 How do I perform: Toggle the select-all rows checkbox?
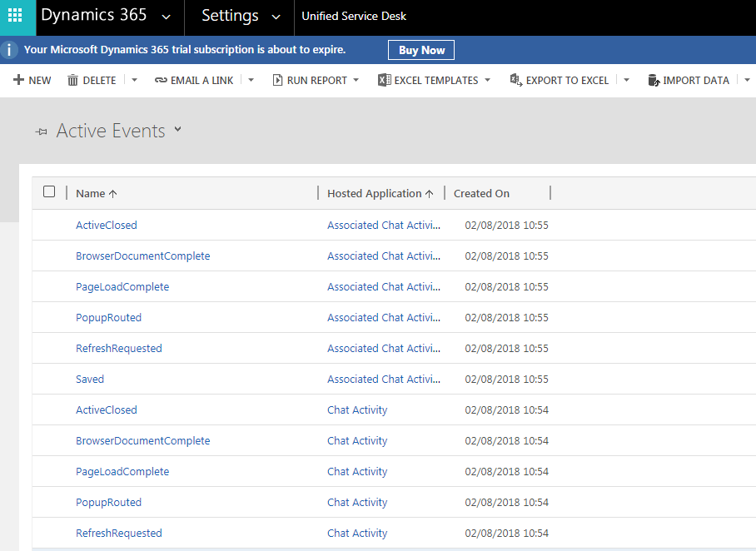(49, 192)
